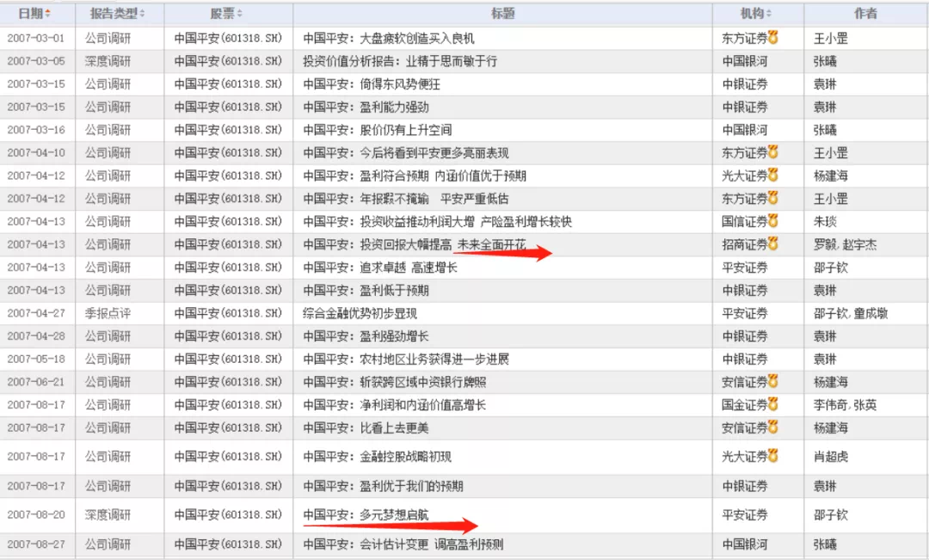Sort table using the 机构 column arrow
The image size is (929, 560).
point(768,13)
